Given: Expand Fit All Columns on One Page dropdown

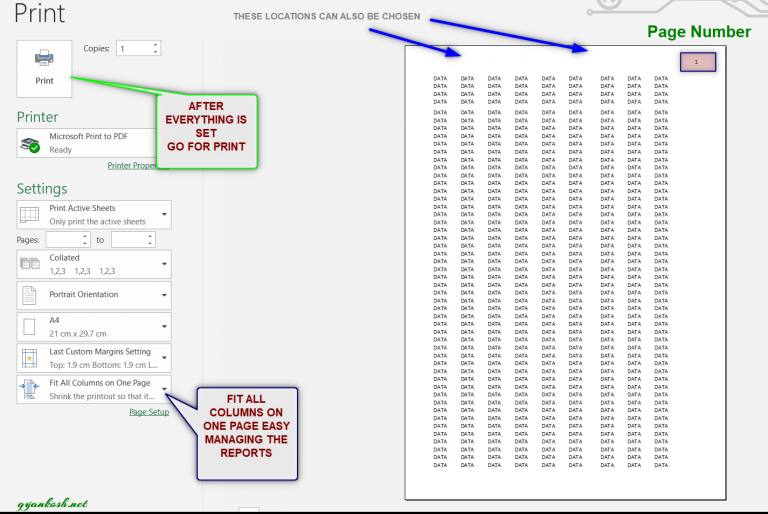Looking at the screenshot, I should coord(165,389).
